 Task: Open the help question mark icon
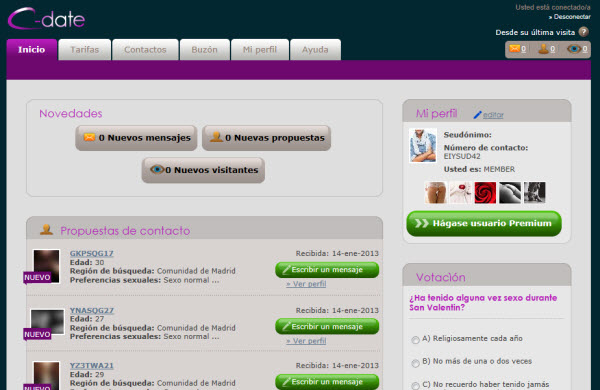[x=584, y=32]
